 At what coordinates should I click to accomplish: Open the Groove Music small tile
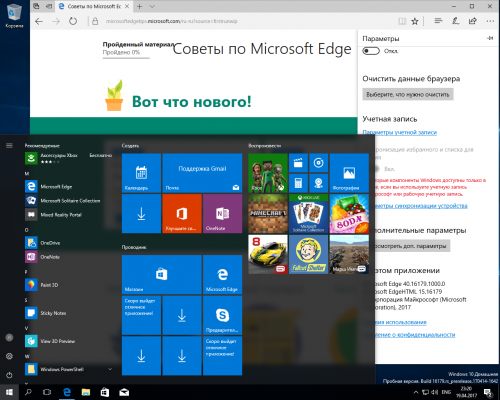[319, 163]
